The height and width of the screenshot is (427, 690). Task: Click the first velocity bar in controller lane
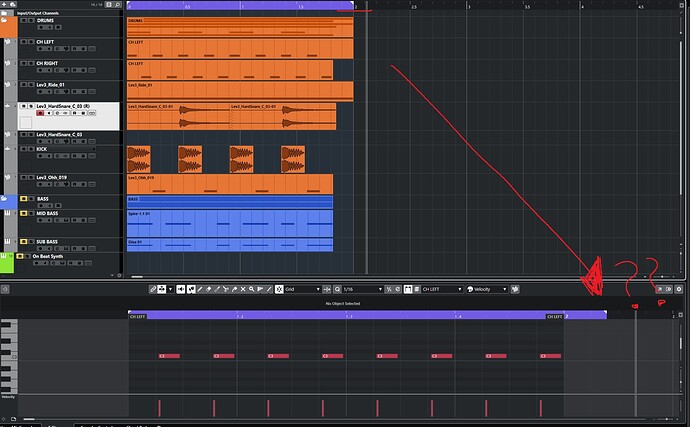159,408
